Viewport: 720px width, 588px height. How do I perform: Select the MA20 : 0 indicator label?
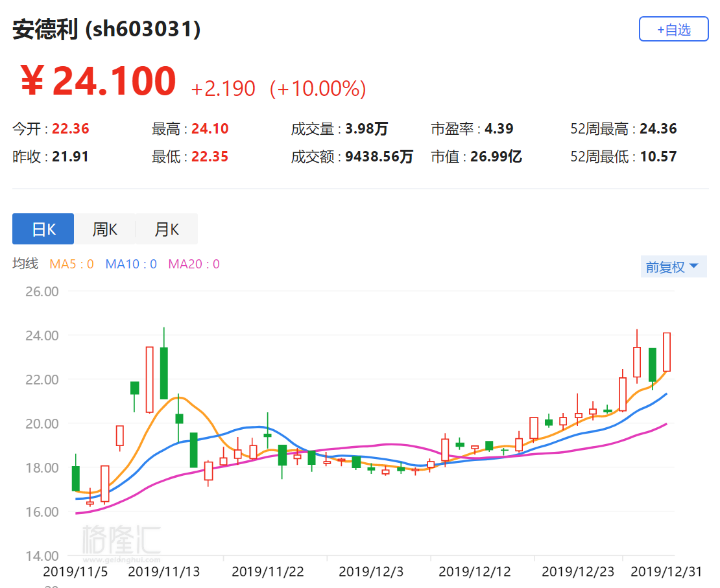(x=194, y=264)
